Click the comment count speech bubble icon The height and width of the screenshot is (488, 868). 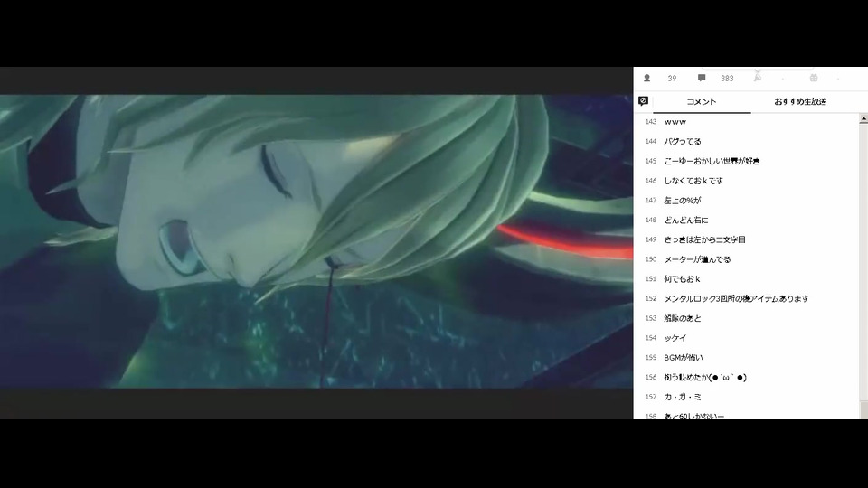(702, 78)
